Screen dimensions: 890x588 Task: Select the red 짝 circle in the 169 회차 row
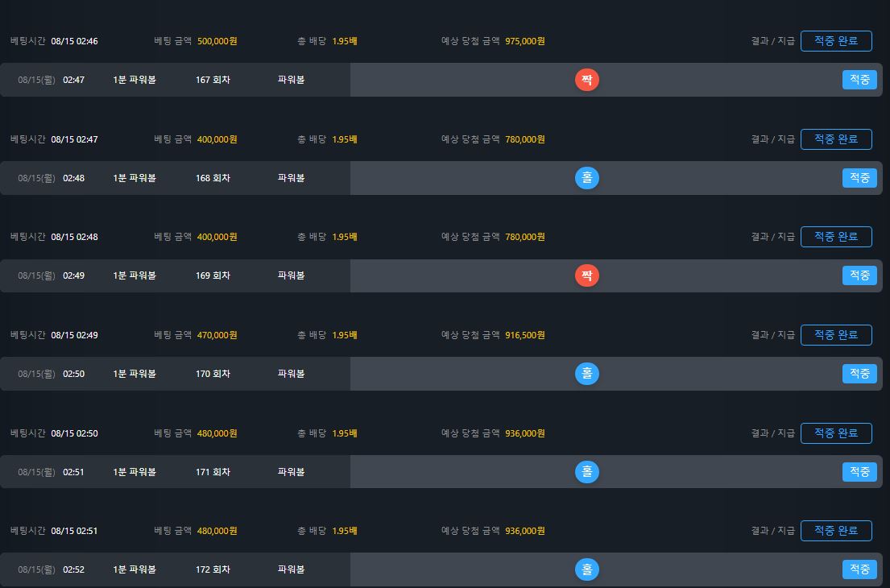coord(587,275)
